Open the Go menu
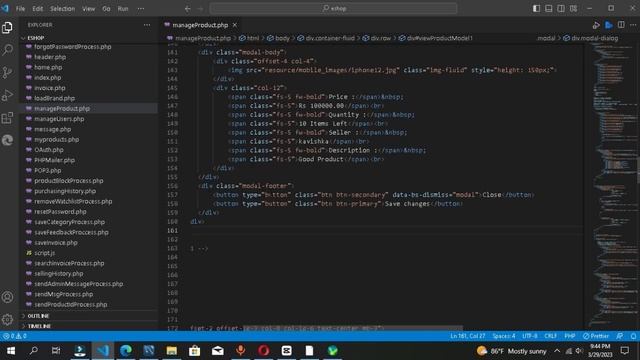Image resolution: width=640 pixels, height=360 pixels. [106, 9]
